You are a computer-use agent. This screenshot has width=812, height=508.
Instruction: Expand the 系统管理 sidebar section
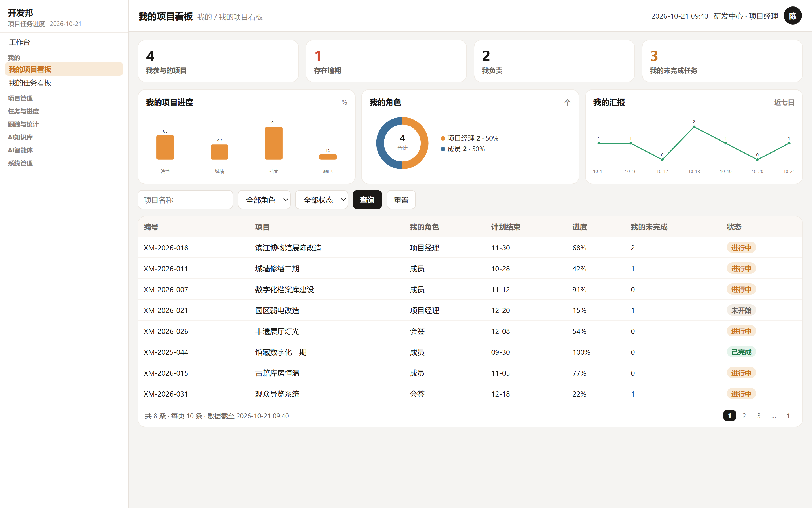click(x=20, y=163)
